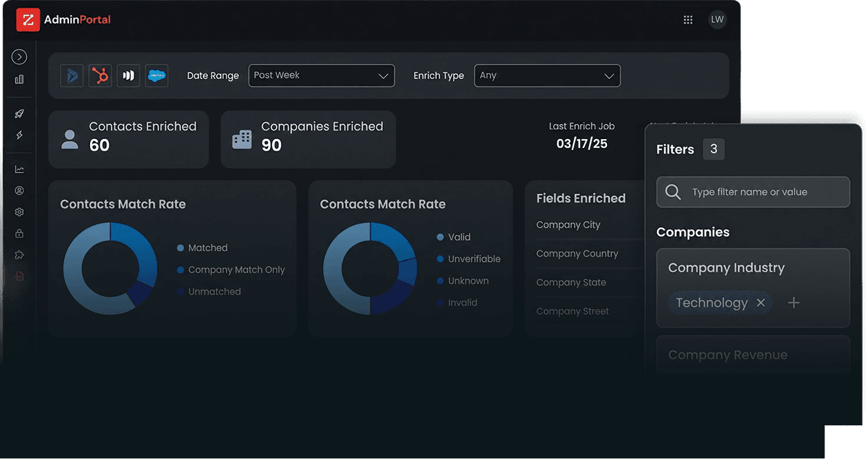This screenshot has width=868, height=459.
Task: Open the rocket icon in sidebar
Action: coord(19,114)
